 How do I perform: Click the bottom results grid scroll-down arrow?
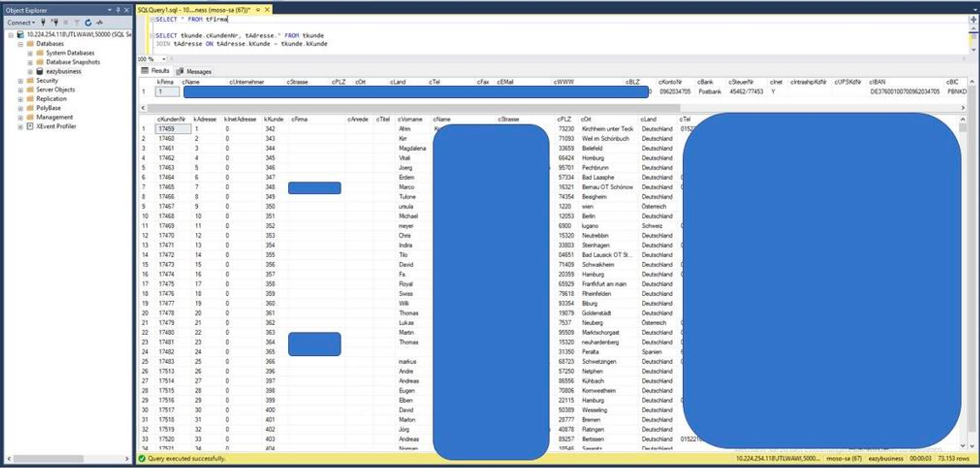coord(963,446)
